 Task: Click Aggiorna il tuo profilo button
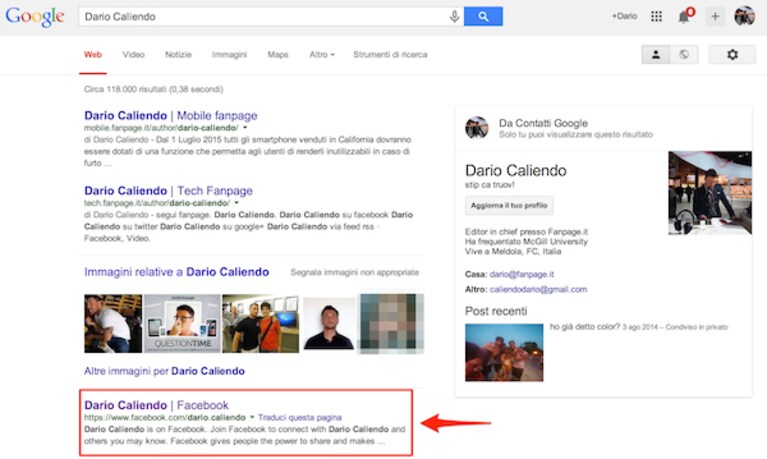509,206
